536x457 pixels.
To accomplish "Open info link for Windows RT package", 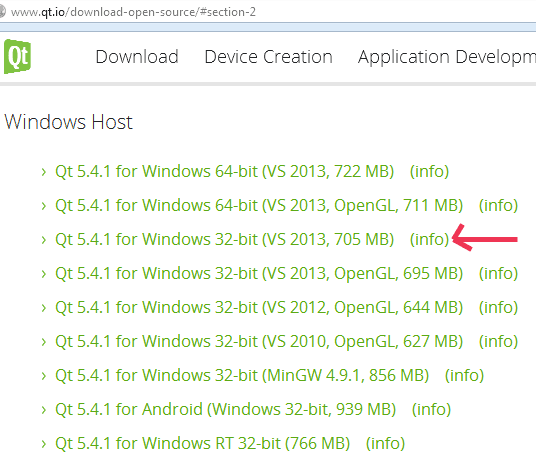I will (385, 443).
